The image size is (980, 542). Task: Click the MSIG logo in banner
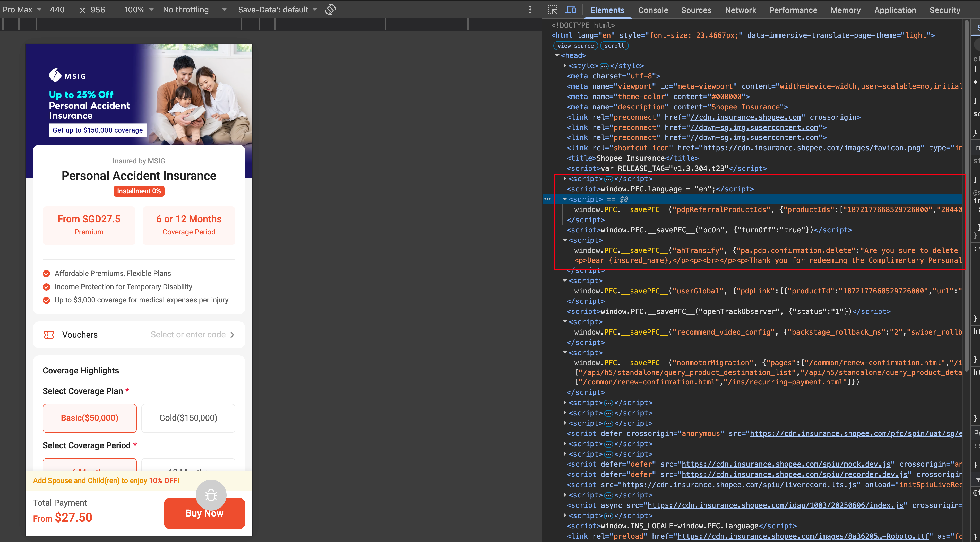pos(67,75)
